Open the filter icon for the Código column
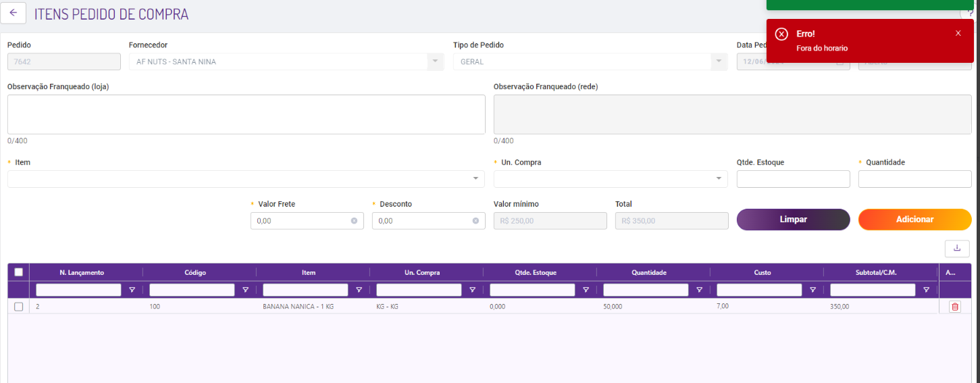This screenshot has height=383, width=980. (x=245, y=290)
